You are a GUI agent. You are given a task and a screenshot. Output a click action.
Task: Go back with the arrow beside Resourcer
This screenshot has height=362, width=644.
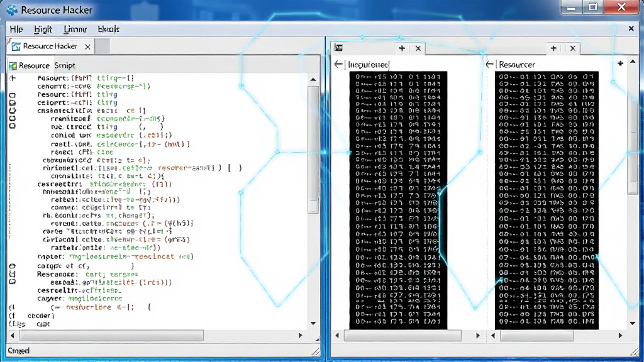[x=489, y=65]
